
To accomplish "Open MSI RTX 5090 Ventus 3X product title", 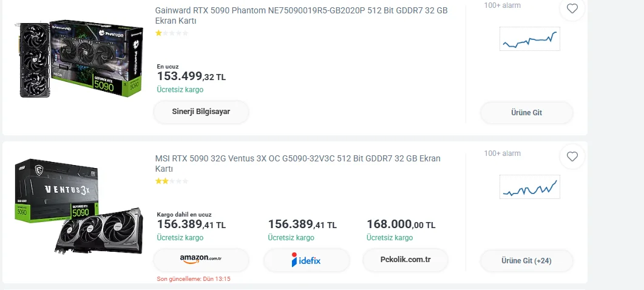I will 297,163.
